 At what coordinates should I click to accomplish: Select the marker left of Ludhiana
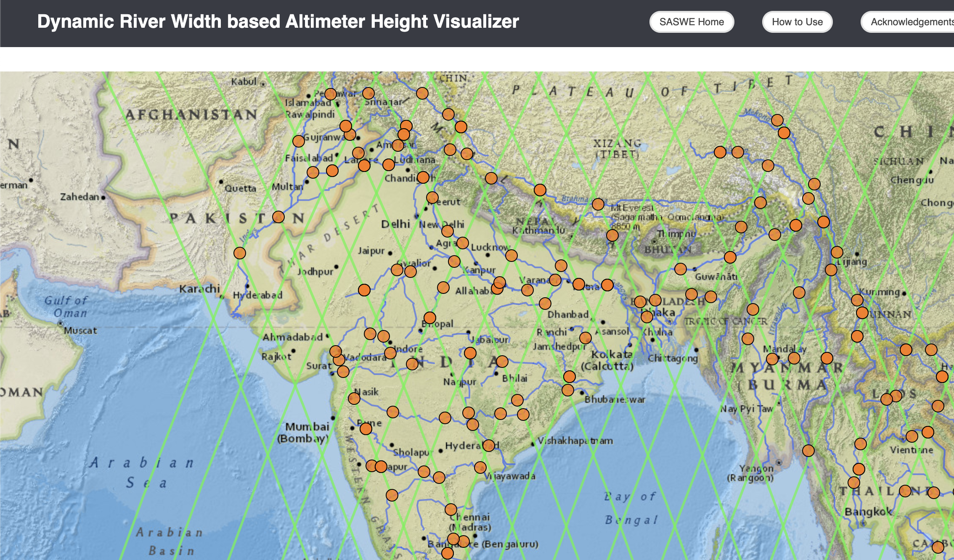coord(389,164)
